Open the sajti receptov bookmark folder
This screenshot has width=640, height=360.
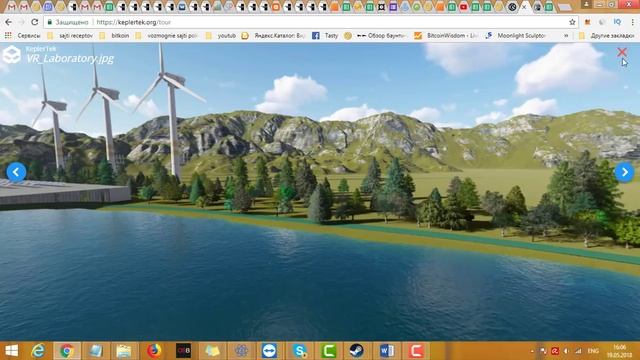(x=70, y=36)
